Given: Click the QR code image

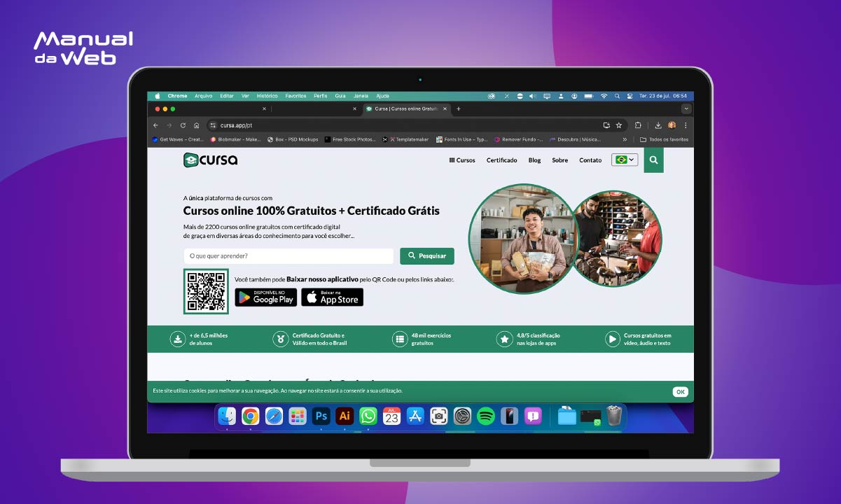Looking at the screenshot, I should pyautogui.click(x=206, y=291).
